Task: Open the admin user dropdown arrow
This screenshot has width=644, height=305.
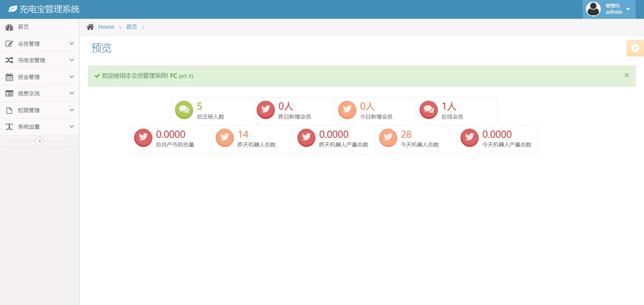Action: (628, 9)
